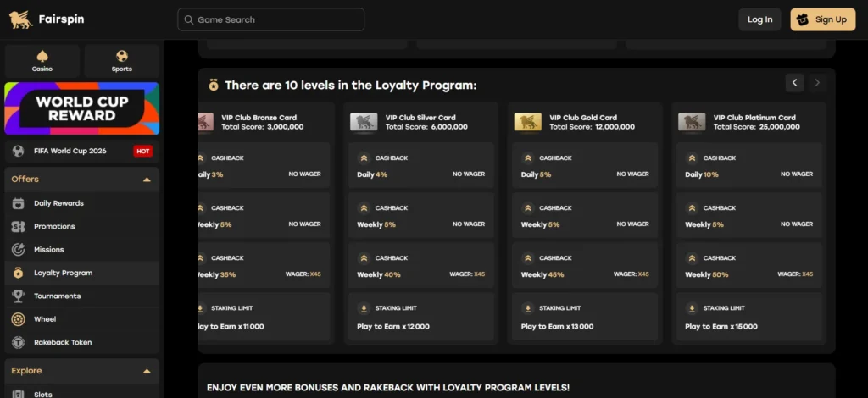The height and width of the screenshot is (398, 868).
Task: Click the VIP Club Bronze Card image
Action: click(205, 122)
